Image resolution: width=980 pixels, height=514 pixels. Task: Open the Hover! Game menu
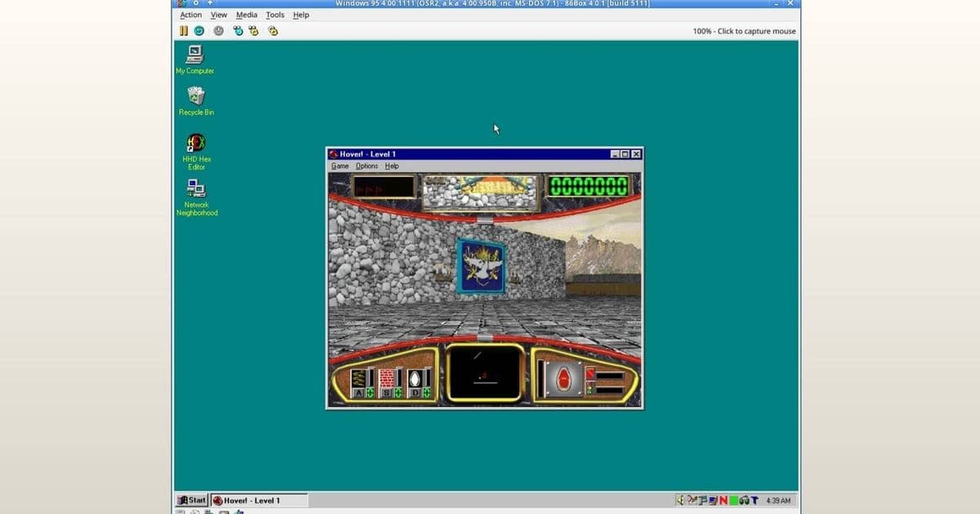(340, 166)
